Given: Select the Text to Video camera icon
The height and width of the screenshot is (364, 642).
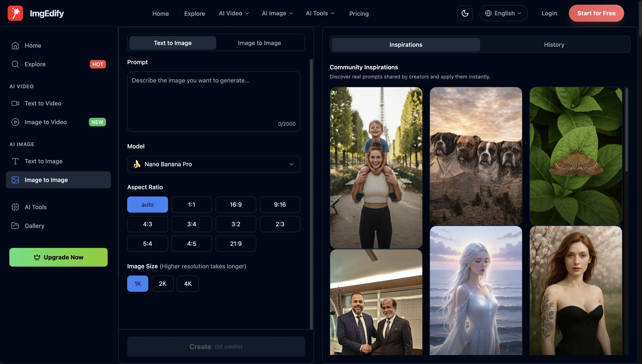Looking at the screenshot, I should 15,103.
